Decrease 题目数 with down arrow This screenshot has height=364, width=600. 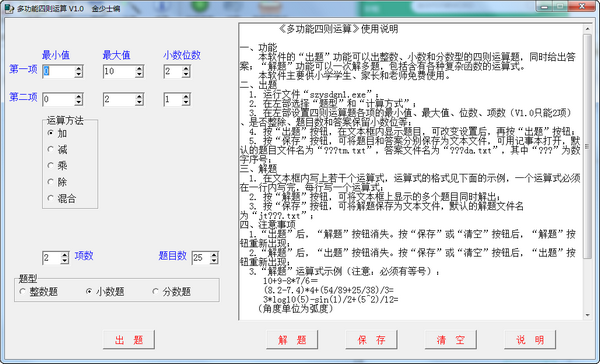pos(214,261)
